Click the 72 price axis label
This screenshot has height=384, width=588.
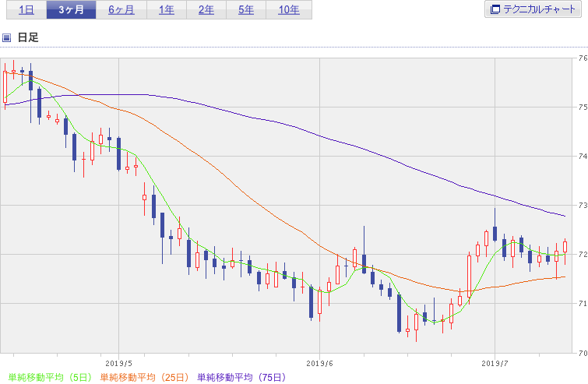click(583, 255)
